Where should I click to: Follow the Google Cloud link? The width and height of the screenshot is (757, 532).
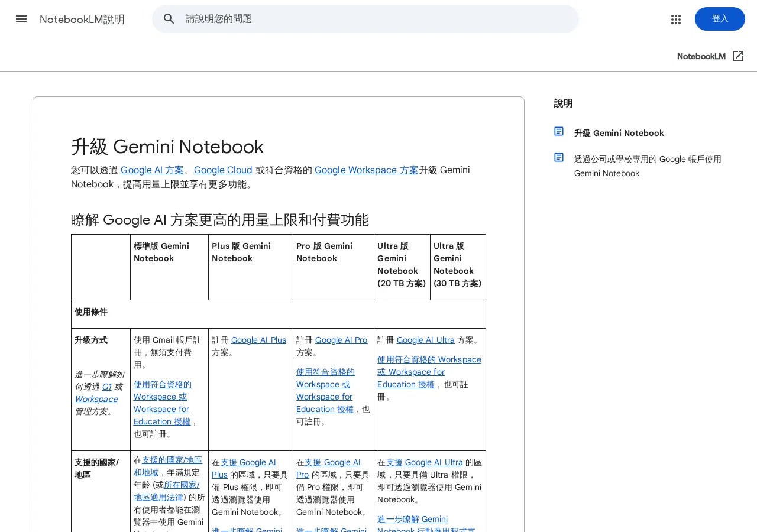coord(223,170)
